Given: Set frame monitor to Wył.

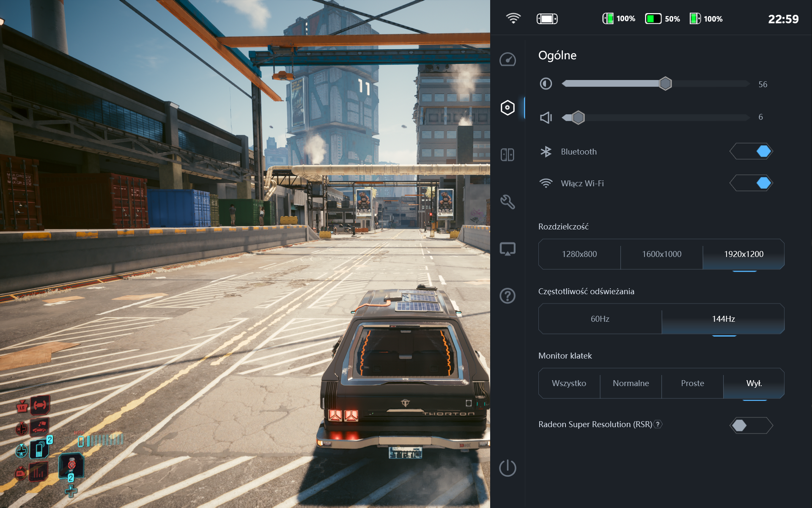Looking at the screenshot, I should coord(754,383).
